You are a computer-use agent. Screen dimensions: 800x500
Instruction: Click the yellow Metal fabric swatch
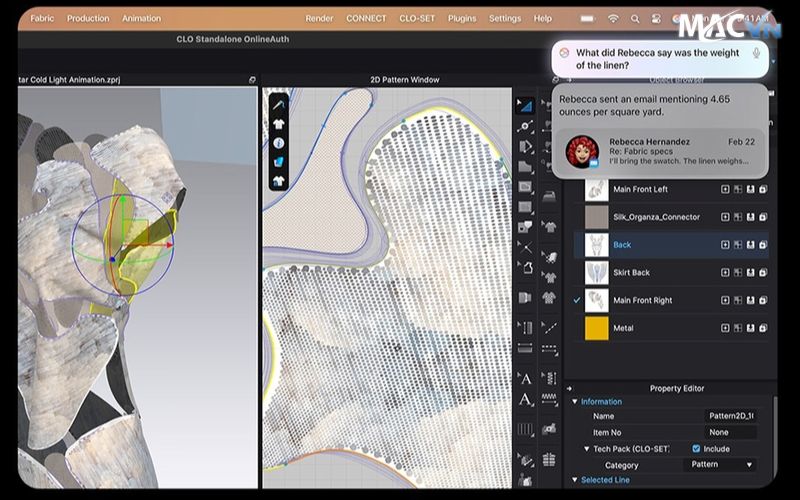(x=596, y=328)
